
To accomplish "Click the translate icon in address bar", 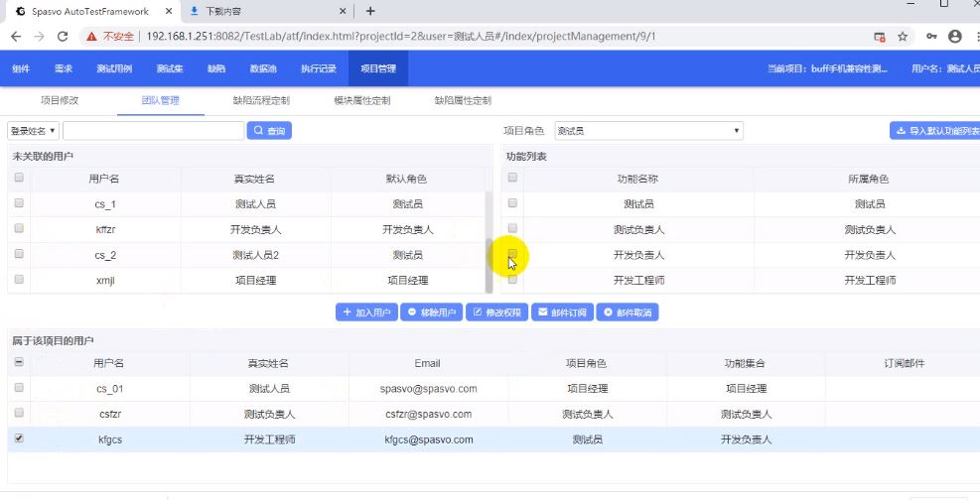I will point(879,37).
